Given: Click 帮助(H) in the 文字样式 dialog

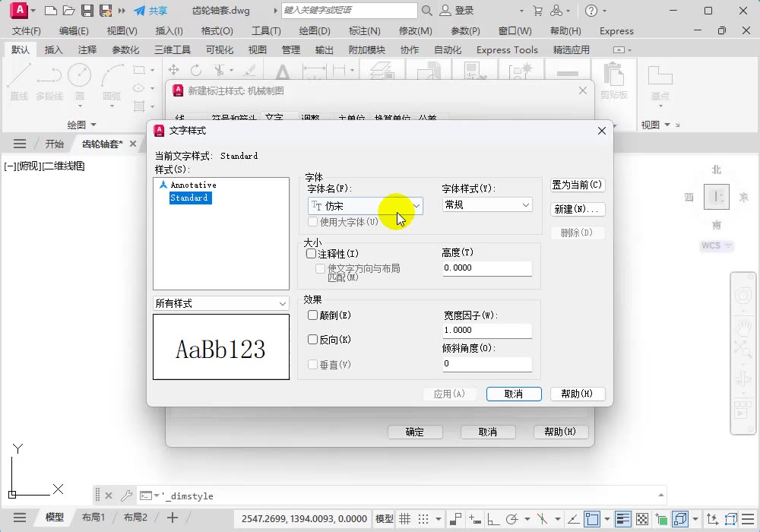Looking at the screenshot, I should (x=578, y=394).
